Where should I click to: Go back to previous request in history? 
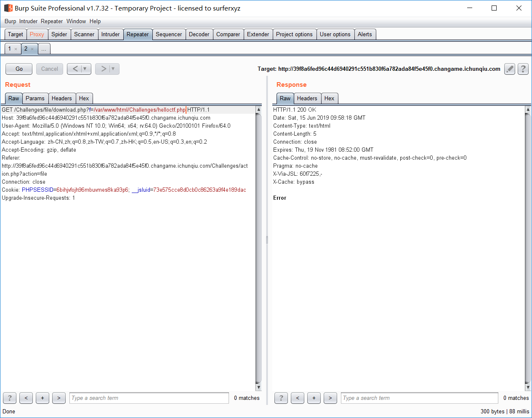[x=75, y=69]
